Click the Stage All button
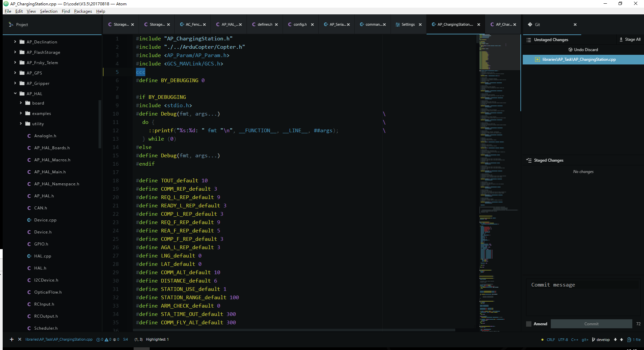Image resolution: width=644 pixels, height=350 pixels. tap(630, 39)
